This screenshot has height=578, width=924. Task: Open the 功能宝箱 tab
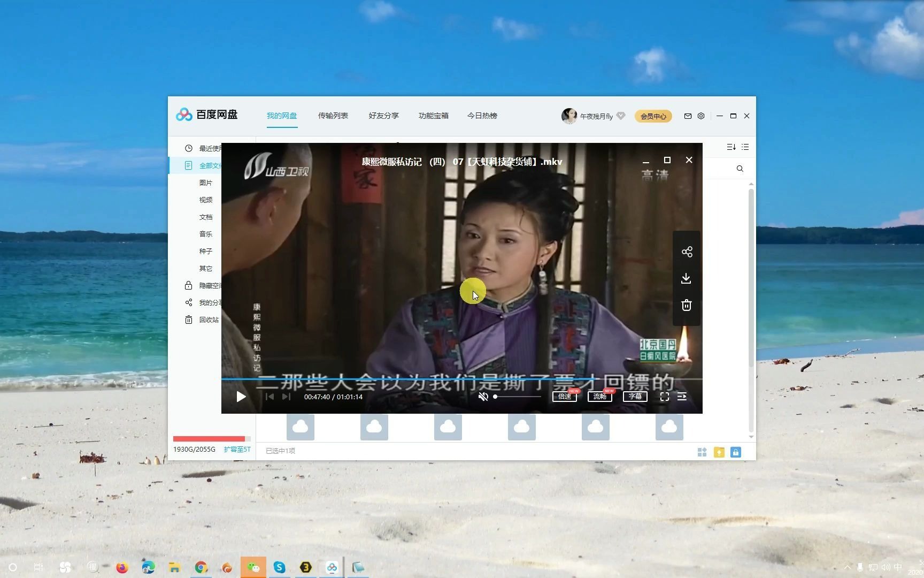(x=434, y=116)
